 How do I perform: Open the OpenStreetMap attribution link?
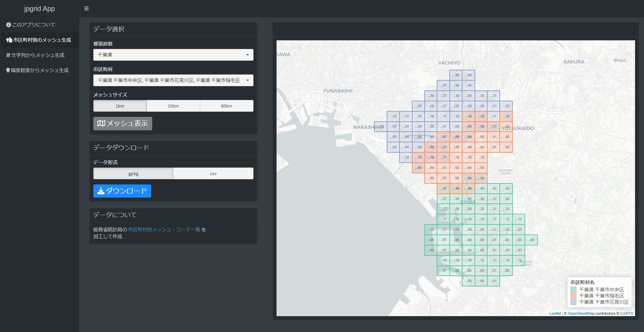581,313
